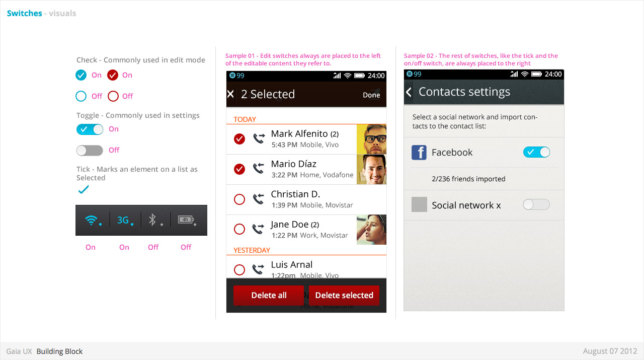Tap the battery icon in status strip
This screenshot has height=360, width=644.
[185, 220]
